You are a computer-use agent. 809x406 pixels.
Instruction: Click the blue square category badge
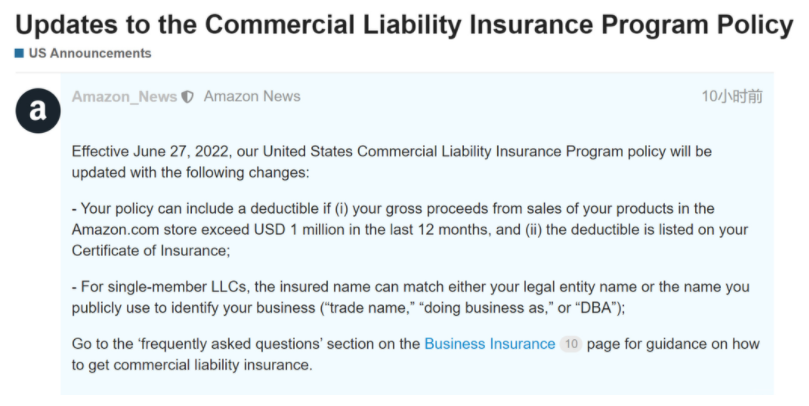[18, 53]
